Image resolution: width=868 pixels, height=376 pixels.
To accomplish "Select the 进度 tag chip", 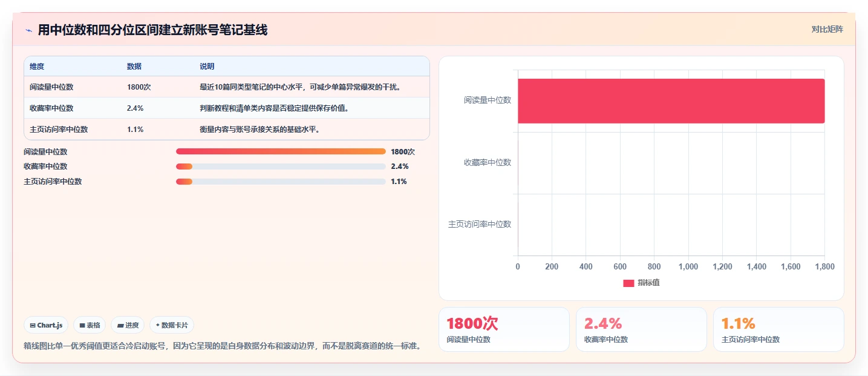I will [x=128, y=325].
